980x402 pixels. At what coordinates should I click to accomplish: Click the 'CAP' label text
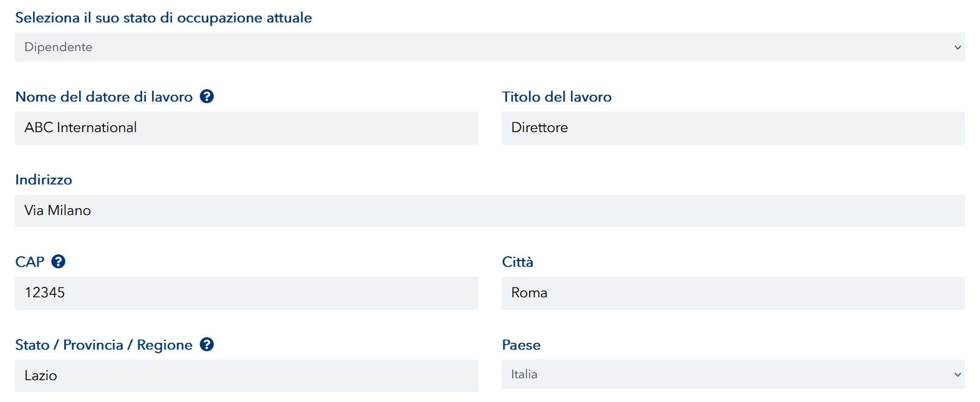(x=30, y=262)
